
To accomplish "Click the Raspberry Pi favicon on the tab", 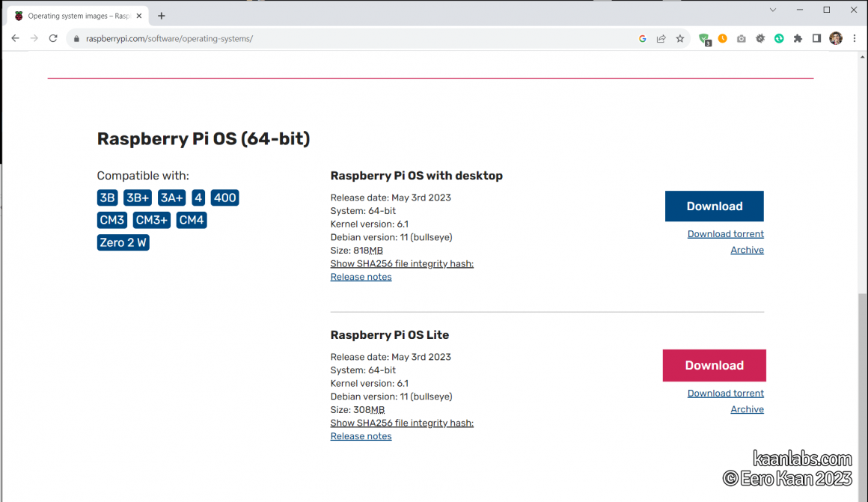I will pos(18,14).
